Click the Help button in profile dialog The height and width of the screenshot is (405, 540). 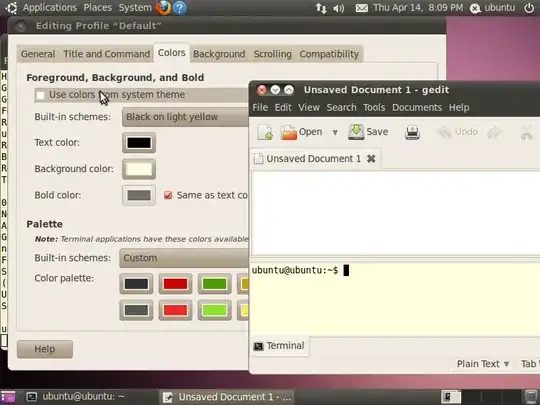(45, 349)
